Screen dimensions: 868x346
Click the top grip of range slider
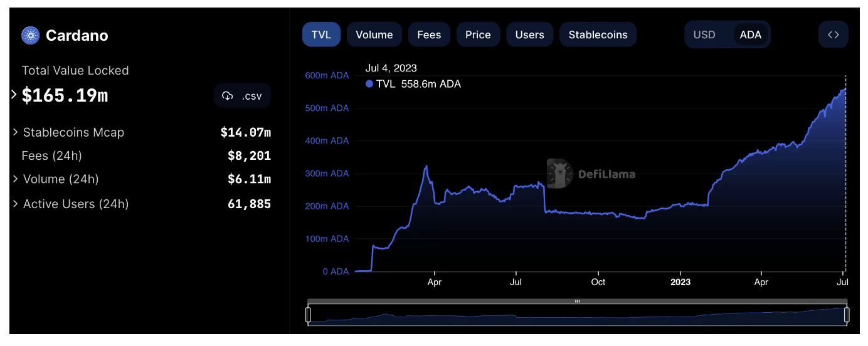[x=578, y=301]
